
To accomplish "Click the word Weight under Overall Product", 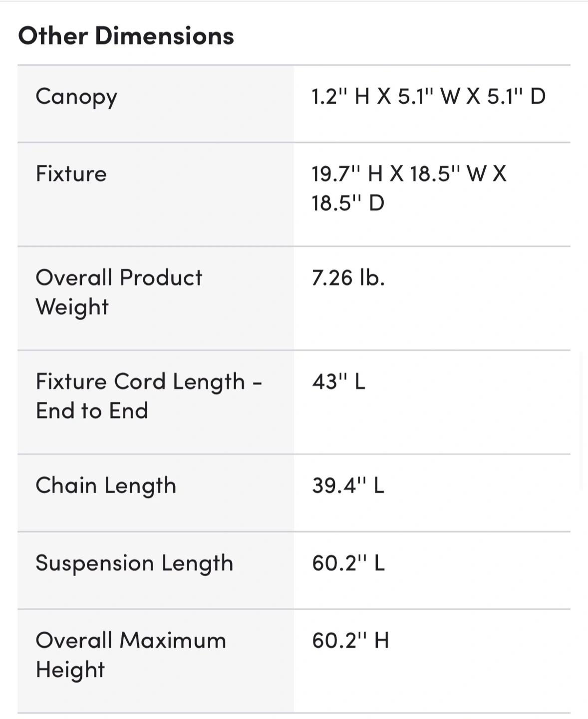I will [x=72, y=307].
